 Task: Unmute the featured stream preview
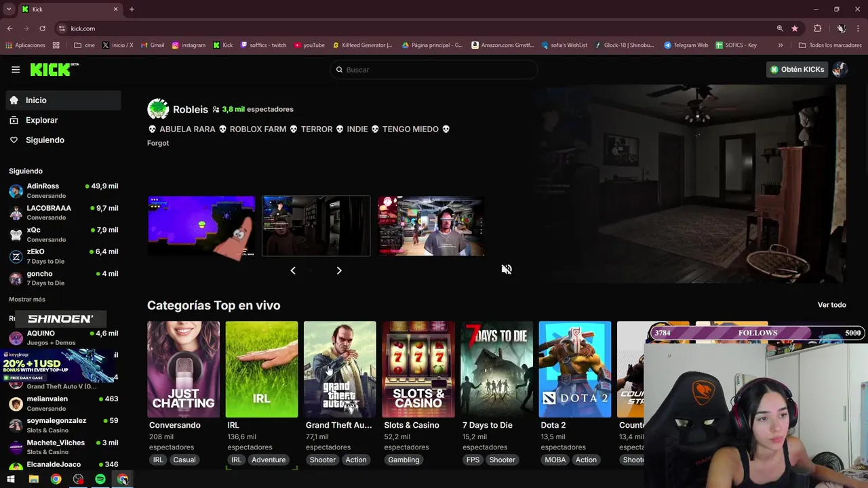point(506,269)
